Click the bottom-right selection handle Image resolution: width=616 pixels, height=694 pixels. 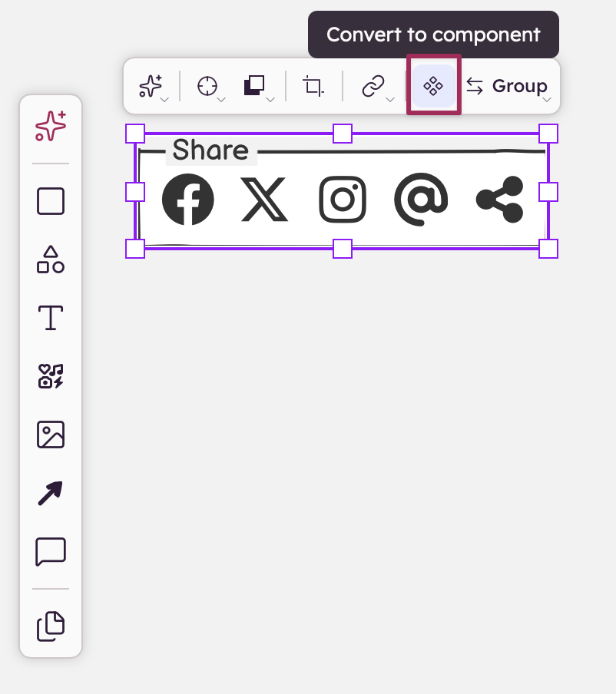click(548, 249)
